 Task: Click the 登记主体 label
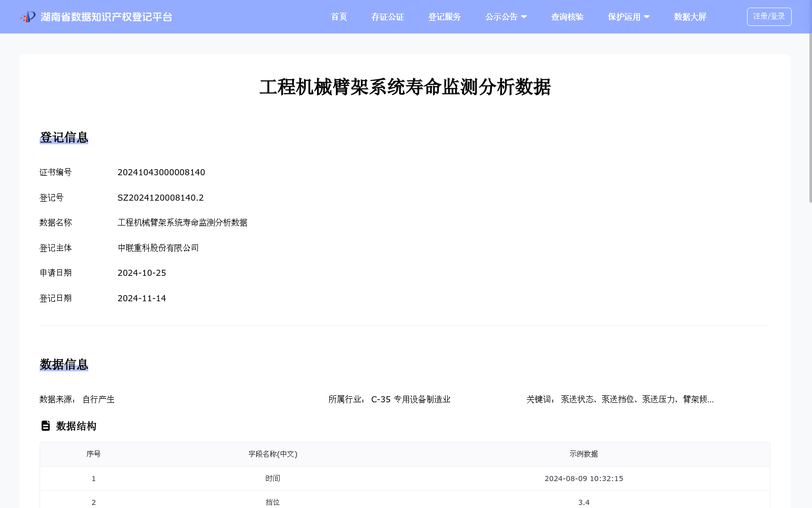tap(56, 248)
